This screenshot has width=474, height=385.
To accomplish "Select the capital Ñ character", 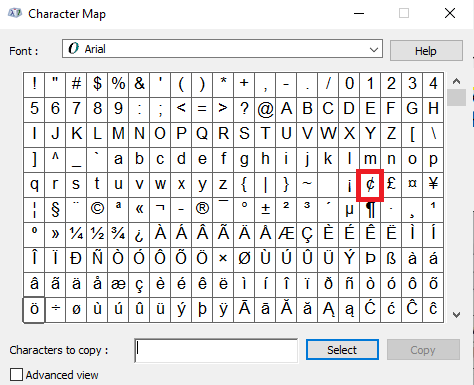I will [x=97, y=260].
